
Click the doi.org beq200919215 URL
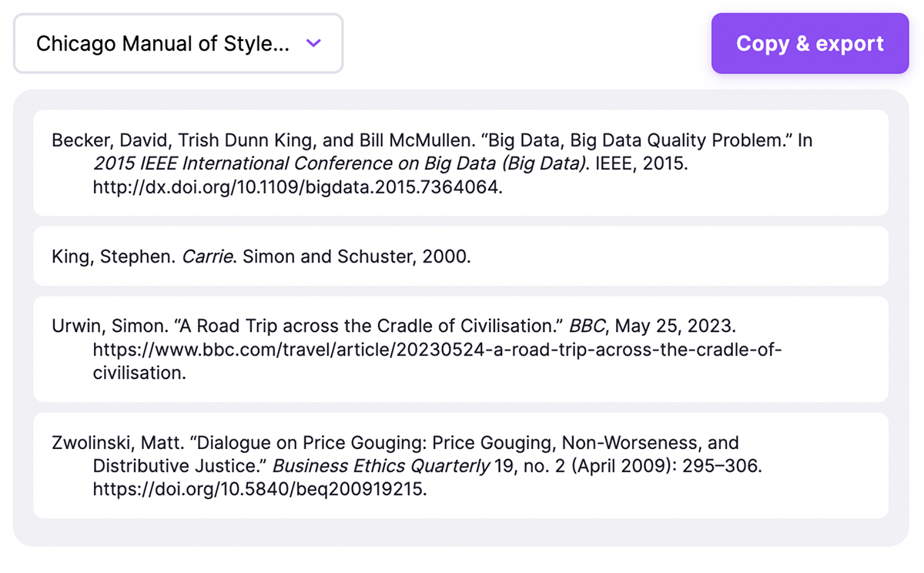click(259, 489)
